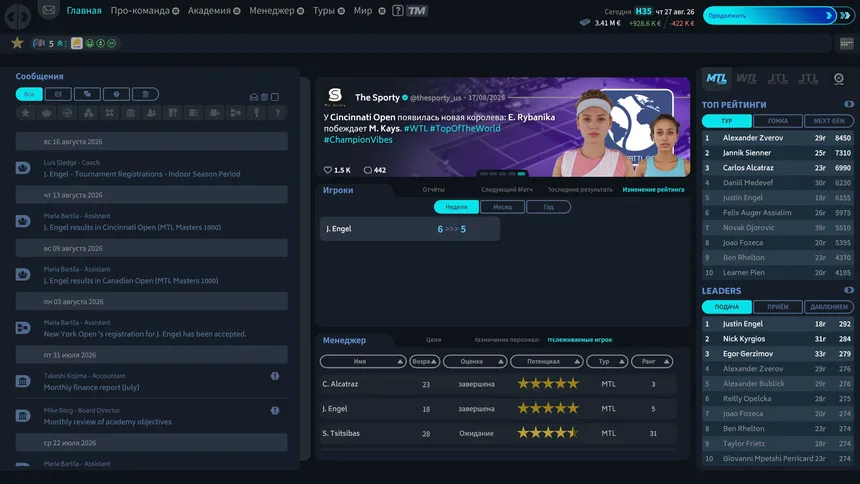Image resolution: width=860 pixels, height=484 pixels.
Task: Open the mailbox envelope icon in header
Action: [48, 10]
